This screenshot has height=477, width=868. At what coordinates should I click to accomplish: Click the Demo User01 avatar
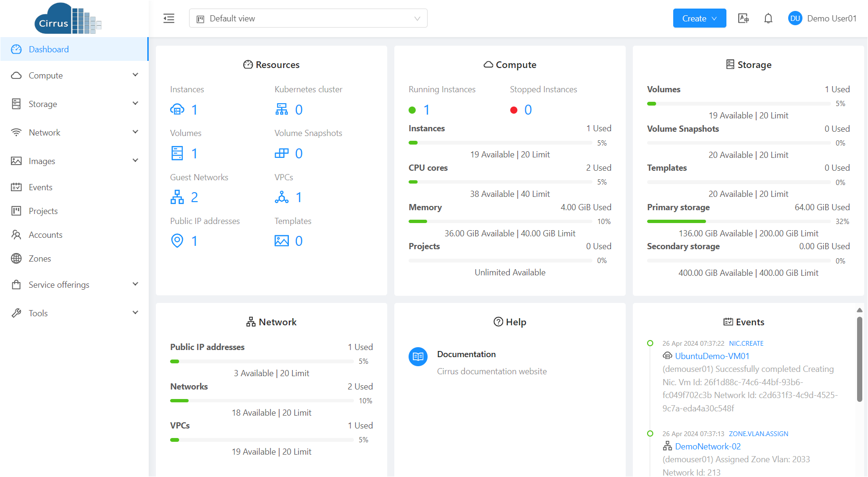(x=795, y=19)
